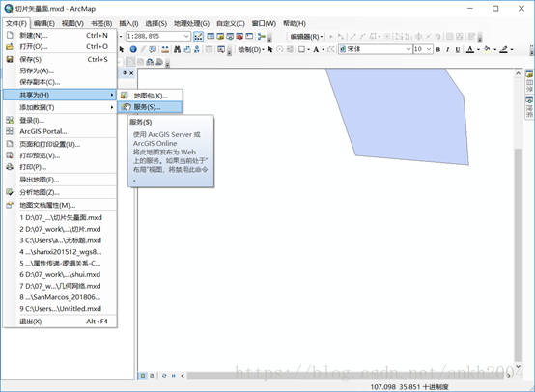Image resolution: width=535 pixels, height=392 pixels.
Task: Choose 新建(N)... from File menu
Action: tap(59, 35)
